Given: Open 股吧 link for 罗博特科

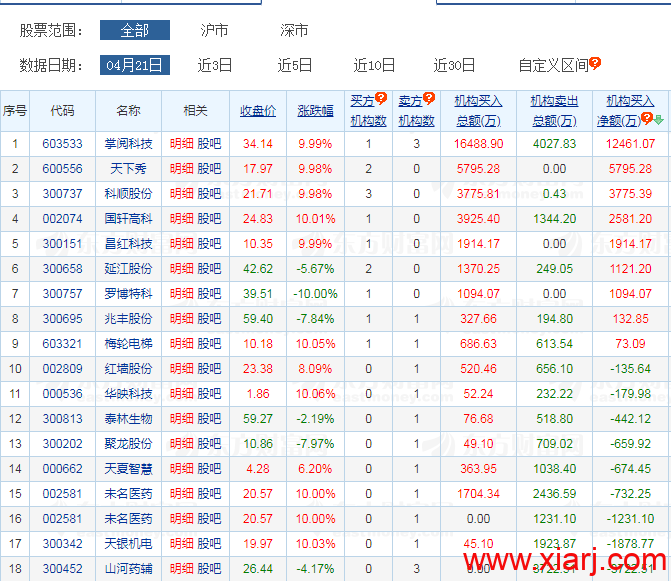Looking at the screenshot, I should [x=209, y=294].
